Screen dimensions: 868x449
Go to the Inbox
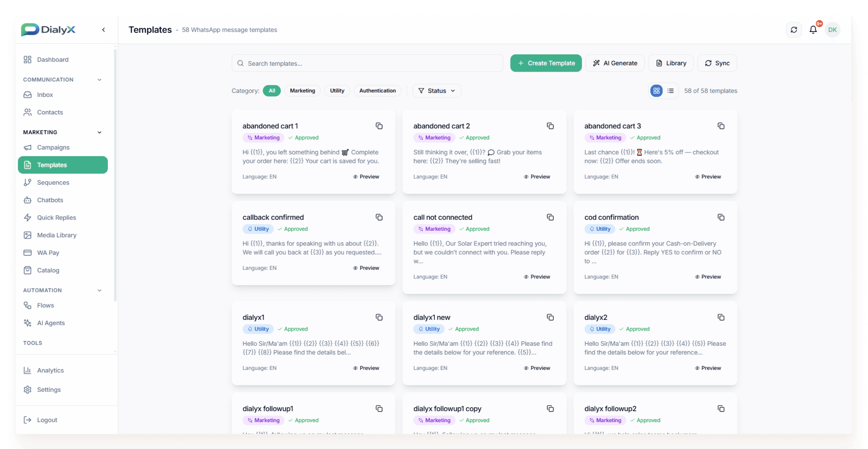(63, 95)
